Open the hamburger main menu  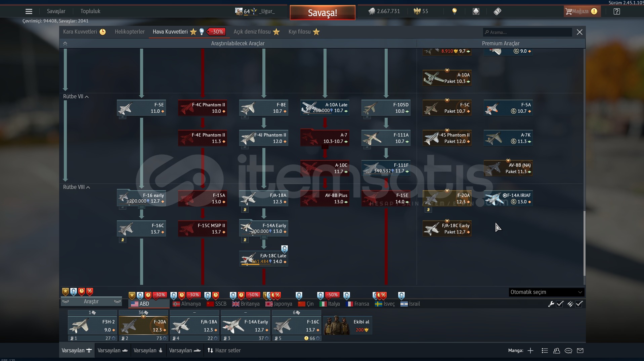pos(29,11)
